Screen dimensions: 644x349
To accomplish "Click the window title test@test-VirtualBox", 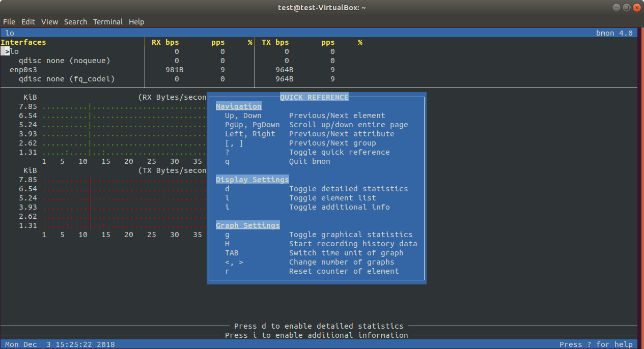I will [x=322, y=7].
